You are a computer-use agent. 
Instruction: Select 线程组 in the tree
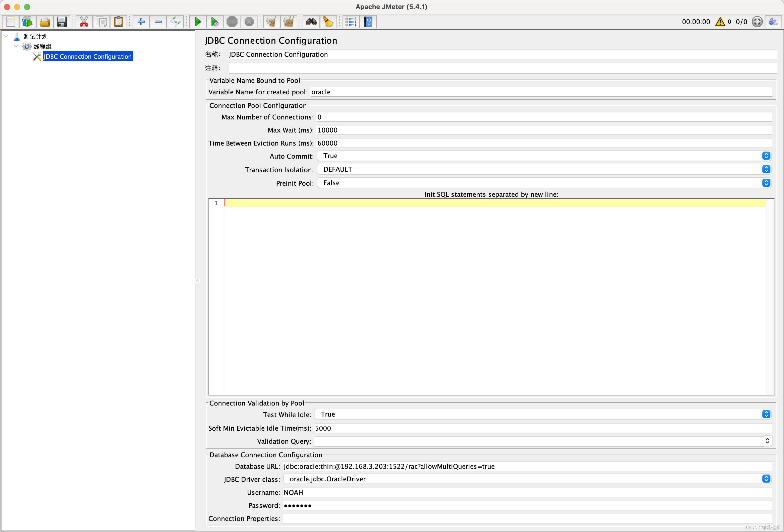pos(42,46)
